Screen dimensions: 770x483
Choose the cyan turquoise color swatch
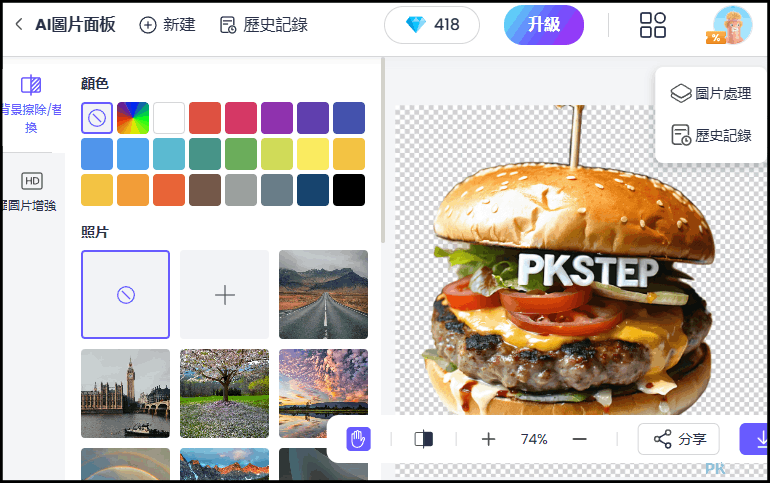point(169,154)
